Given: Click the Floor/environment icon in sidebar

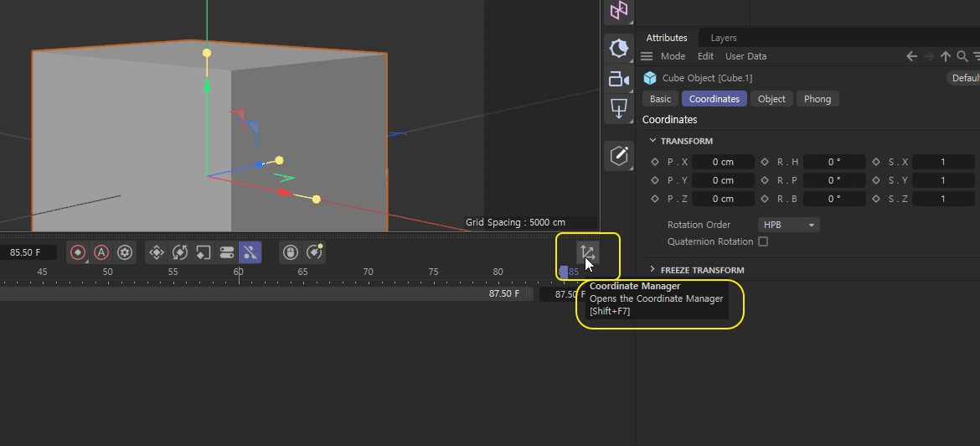Looking at the screenshot, I should (x=619, y=109).
